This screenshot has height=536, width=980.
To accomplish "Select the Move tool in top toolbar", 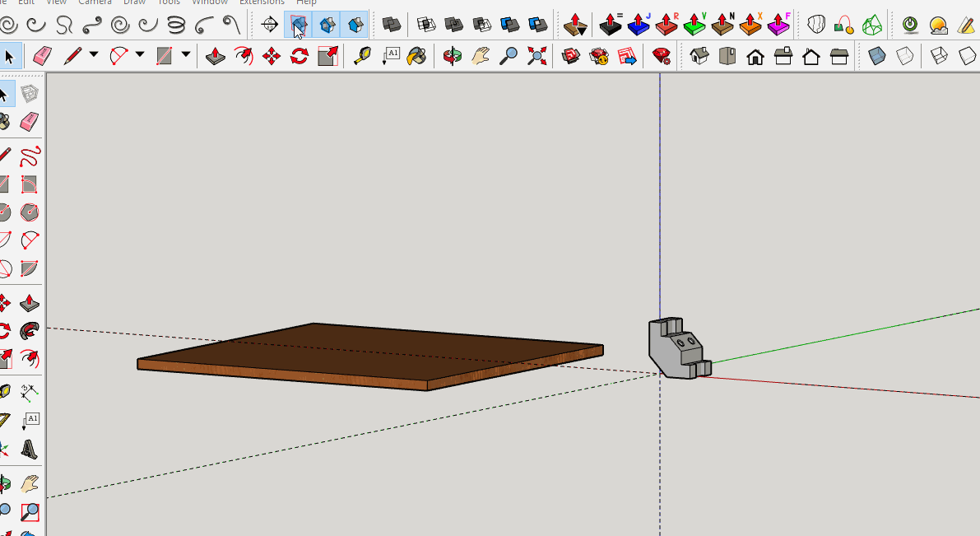I will point(272,56).
